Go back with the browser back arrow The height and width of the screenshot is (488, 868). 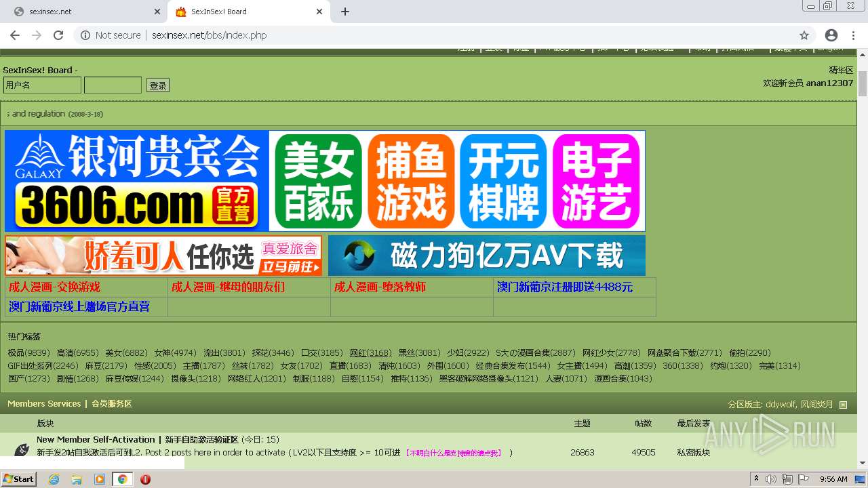coord(15,35)
